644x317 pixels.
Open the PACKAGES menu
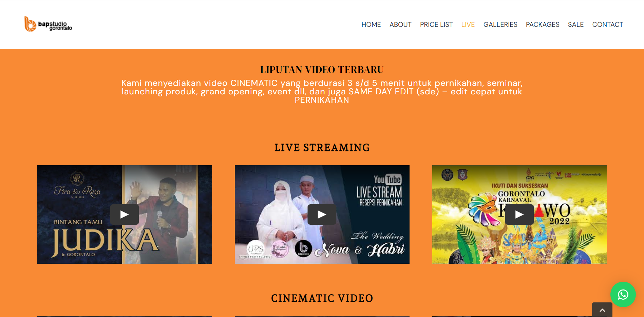(543, 24)
